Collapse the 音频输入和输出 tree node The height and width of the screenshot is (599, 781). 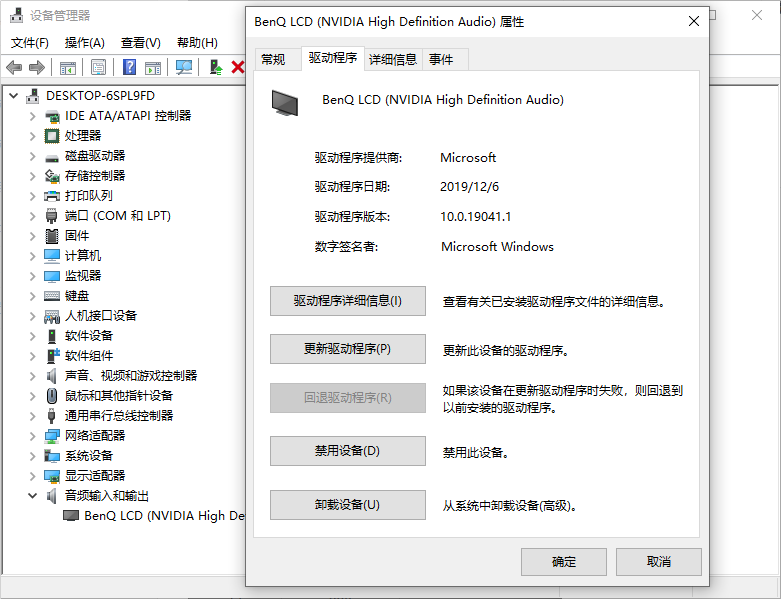point(32,496)
